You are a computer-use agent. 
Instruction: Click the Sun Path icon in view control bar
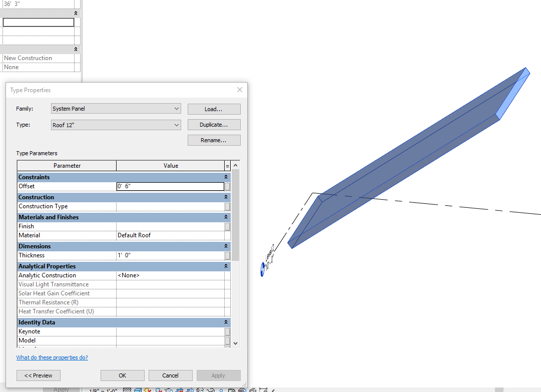(x=148, y=390)
